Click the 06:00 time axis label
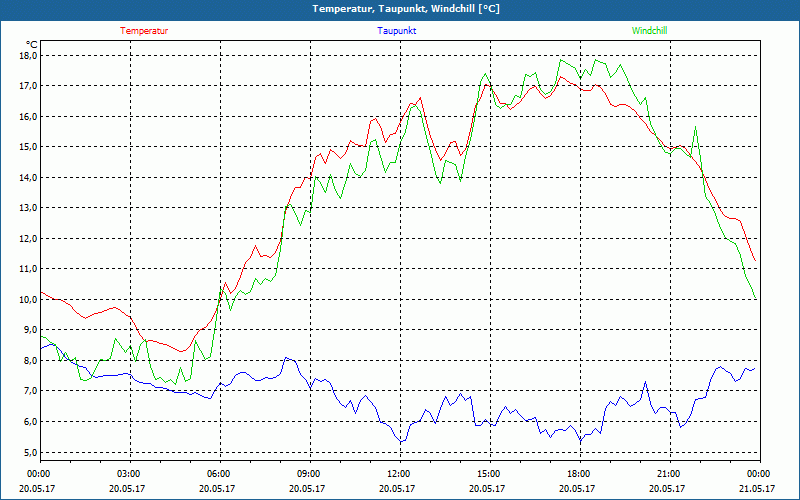Viewport: 800px width, 500px height. point(220,474)
